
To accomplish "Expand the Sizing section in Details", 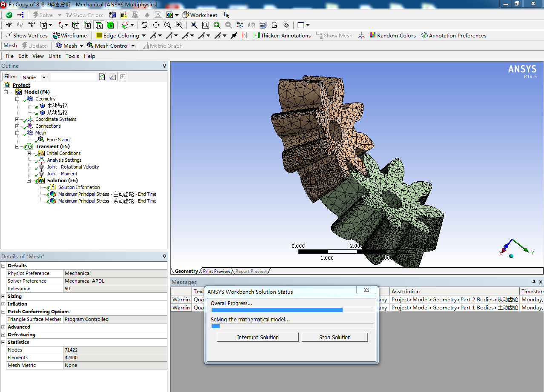I will pyautogui.click(x=3, y=296).
